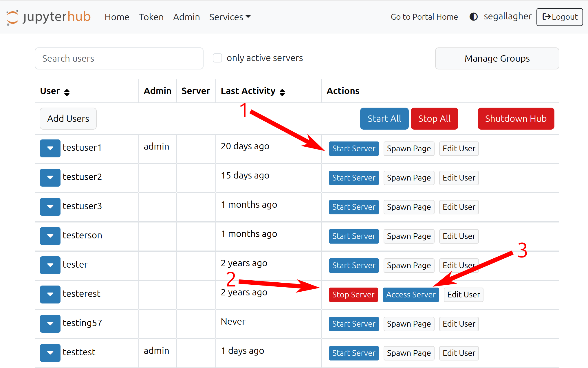588x368 pixels.
Task: Start Server for testing57
Action: coord(354,324)
